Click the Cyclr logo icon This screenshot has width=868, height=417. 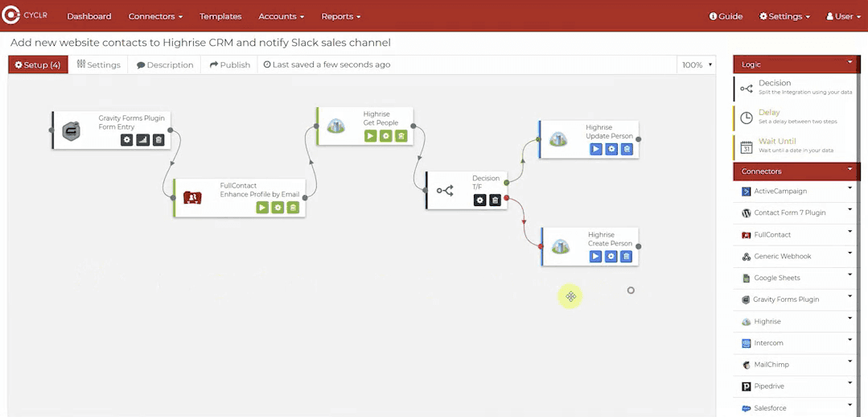tap(11, 16)
